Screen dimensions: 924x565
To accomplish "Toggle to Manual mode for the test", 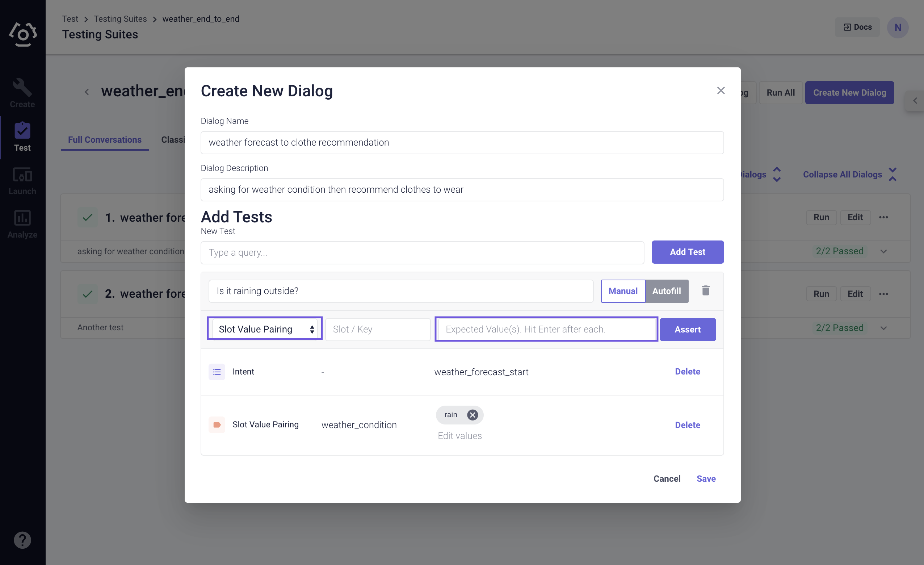I will tap(622, 290).
